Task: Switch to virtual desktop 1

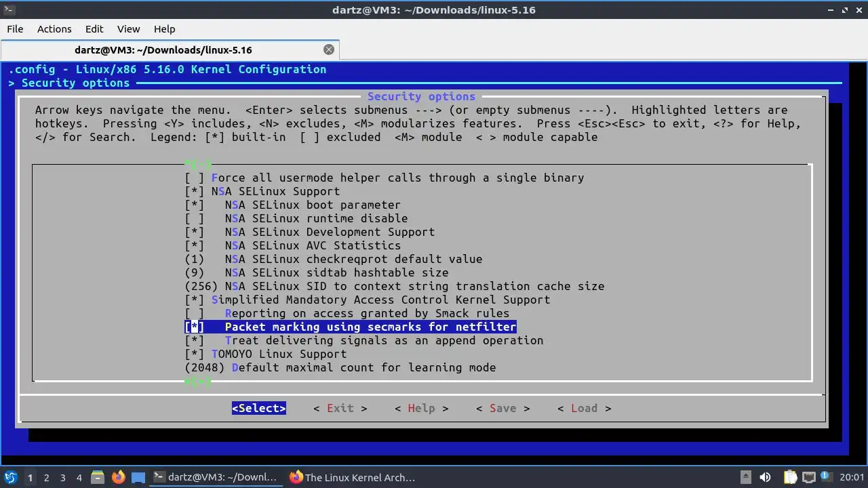Action: [30, 477]
